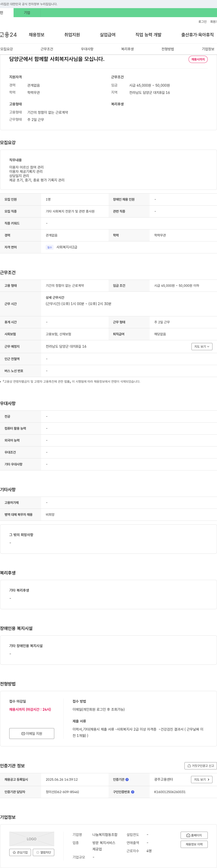Click the 열람차단 button
Image resolution: width=217 pixels, height=868 pixels.
pos(44,852)
